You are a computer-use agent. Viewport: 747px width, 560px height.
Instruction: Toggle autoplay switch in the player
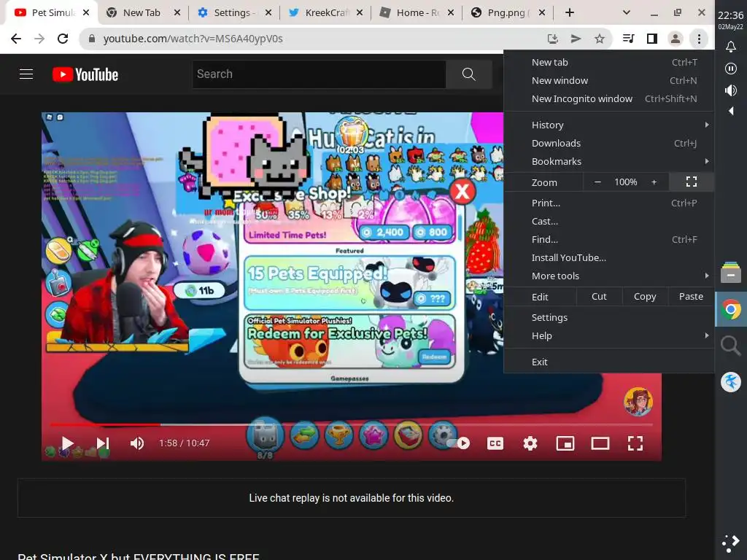coord(458,443)
